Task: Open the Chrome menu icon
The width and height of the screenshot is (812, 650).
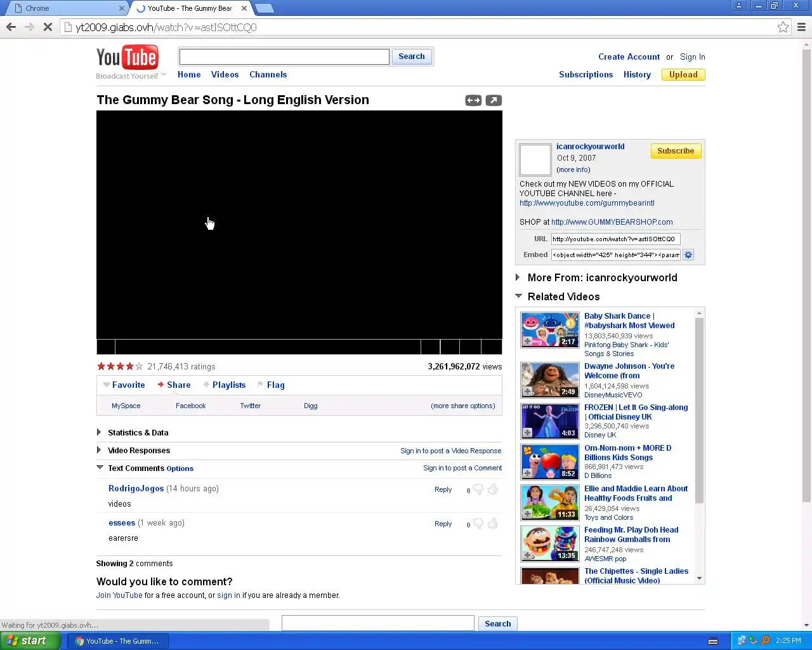Action: [x=801, y=27]
